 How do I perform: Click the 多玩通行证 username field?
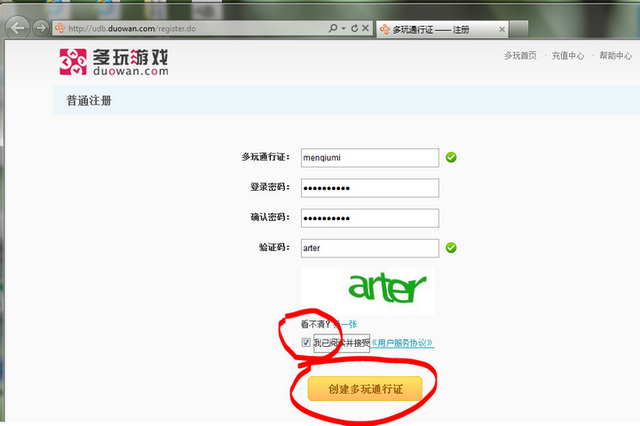[x=370, y=158]
